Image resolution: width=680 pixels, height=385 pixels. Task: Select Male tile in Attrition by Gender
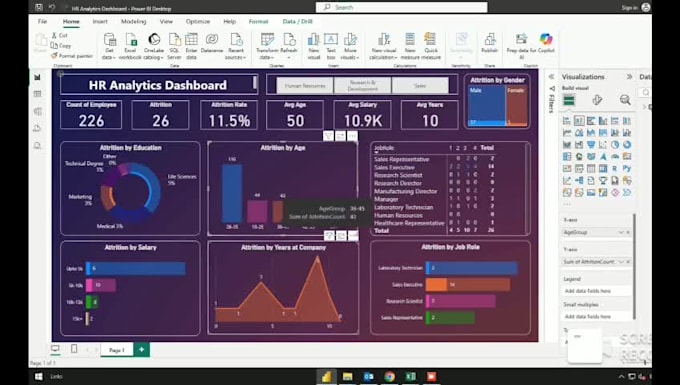(487, 106)
